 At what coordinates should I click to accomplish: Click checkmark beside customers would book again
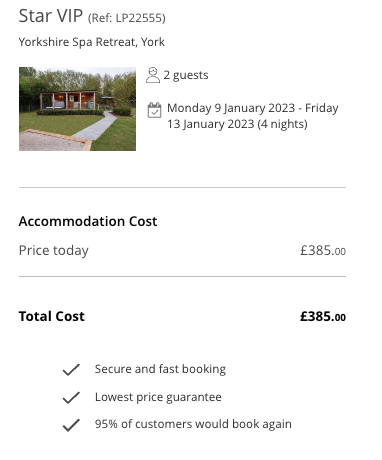[x=71, y=425]
